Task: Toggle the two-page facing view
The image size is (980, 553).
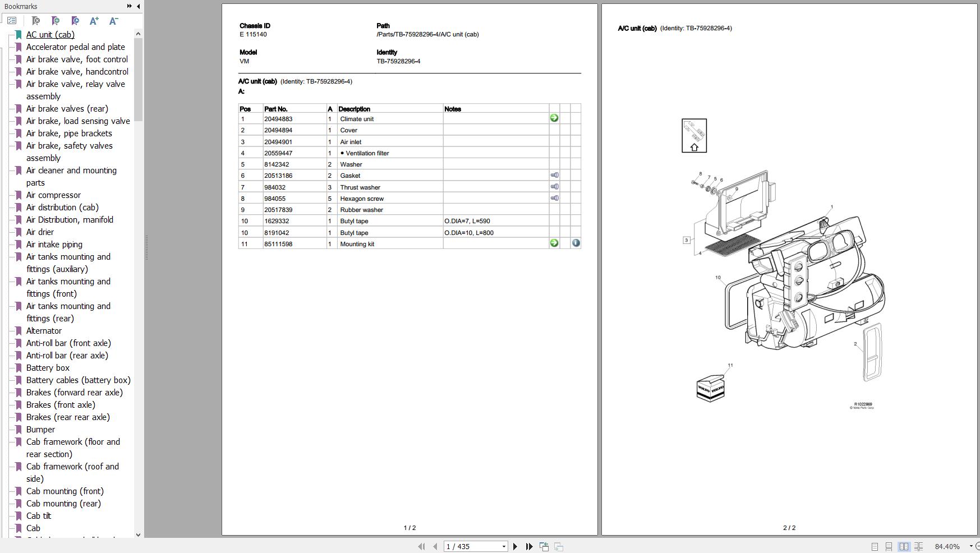Action: click(904, 546)
